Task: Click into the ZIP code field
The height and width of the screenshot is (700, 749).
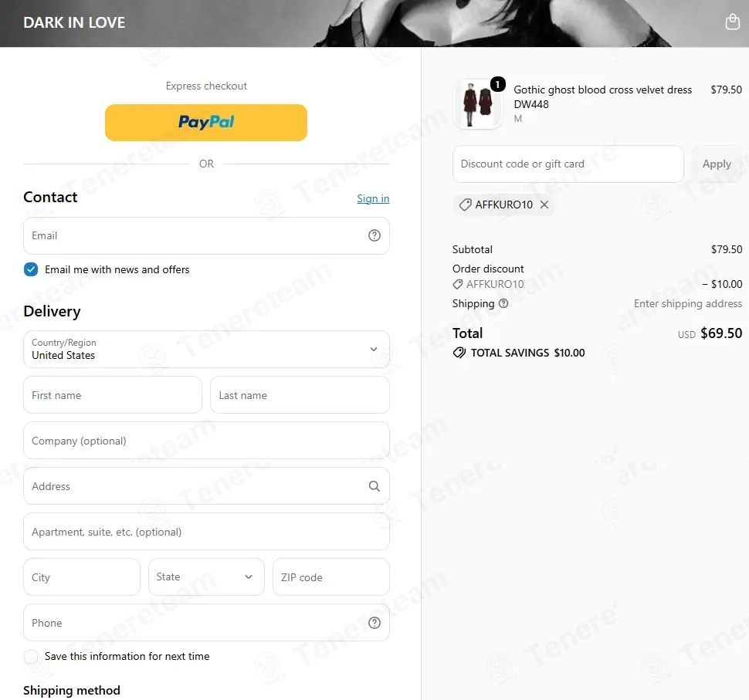Action: [x=331, y=577]
